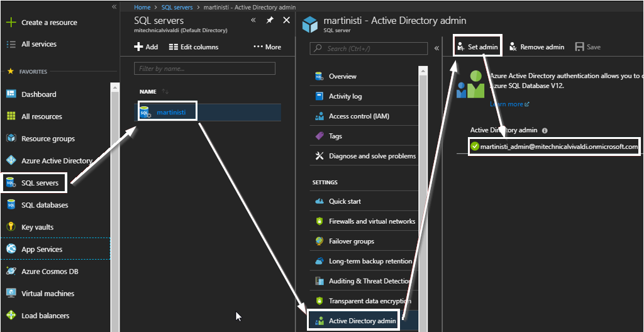Click the Create a resource plus icon
Screen dimensions: 644x332
pos(11,23)
